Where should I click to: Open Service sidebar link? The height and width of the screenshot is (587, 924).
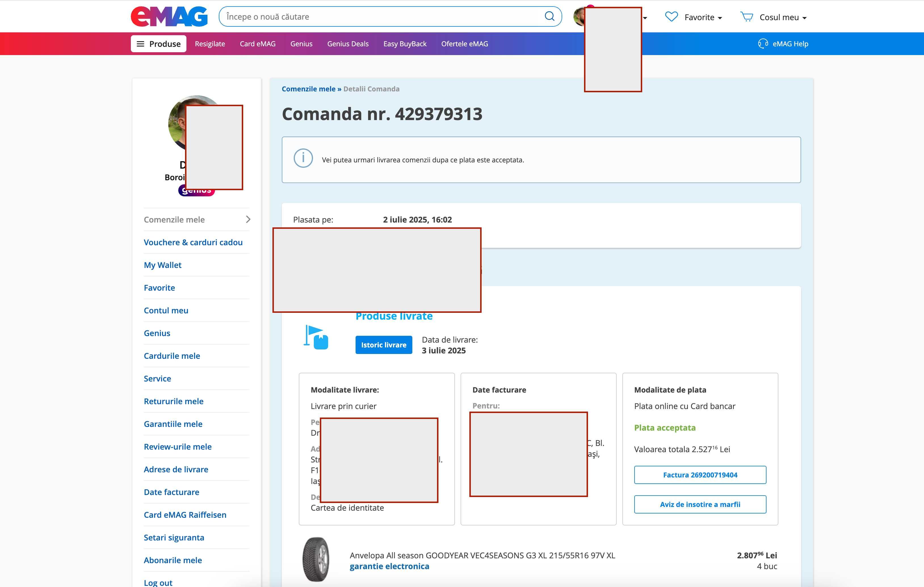tap(157, 379)
